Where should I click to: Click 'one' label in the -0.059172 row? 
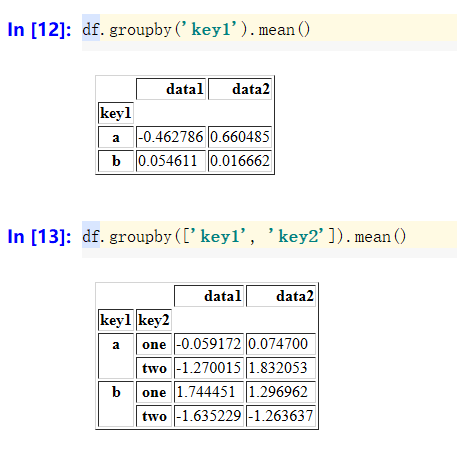click(154, 344)
